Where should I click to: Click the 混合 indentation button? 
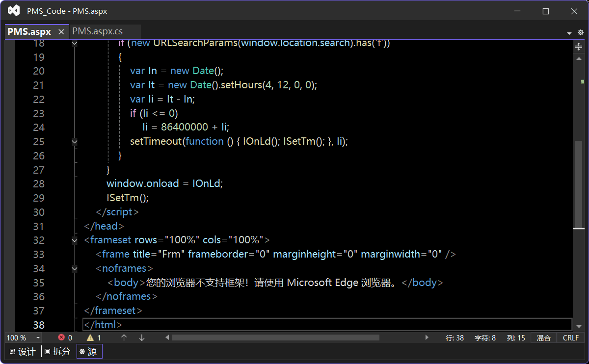(544, 338)
